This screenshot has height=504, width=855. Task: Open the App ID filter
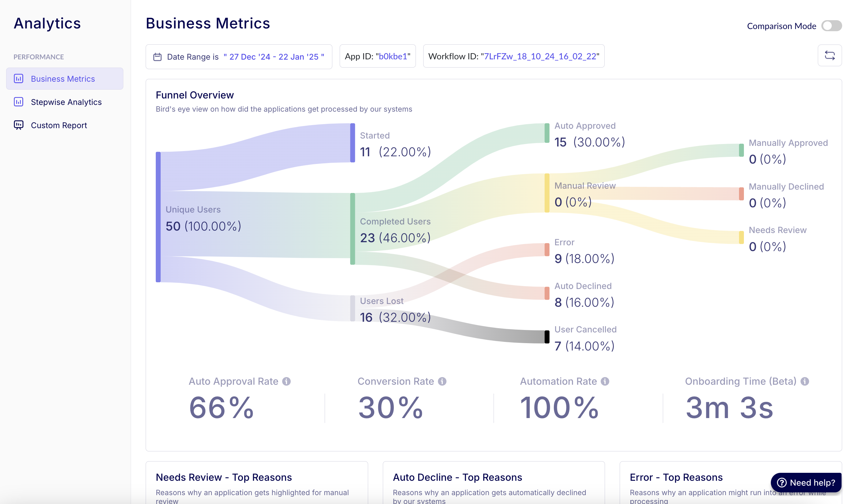pos(378,56)
